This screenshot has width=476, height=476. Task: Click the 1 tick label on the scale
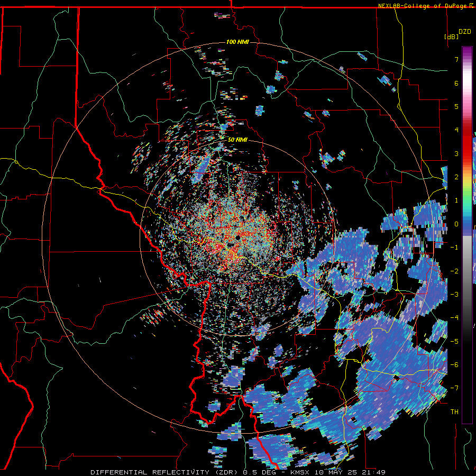pos(456,200)
